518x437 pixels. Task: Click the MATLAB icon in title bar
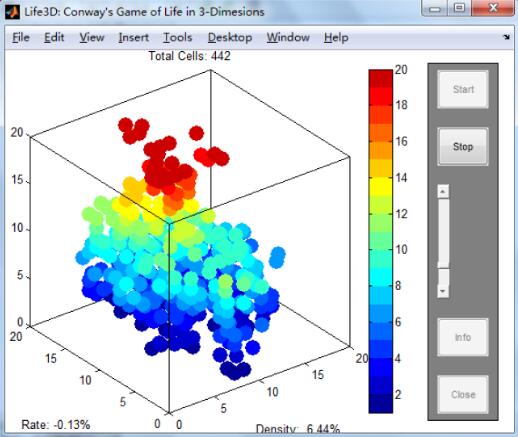coord(12,12)
